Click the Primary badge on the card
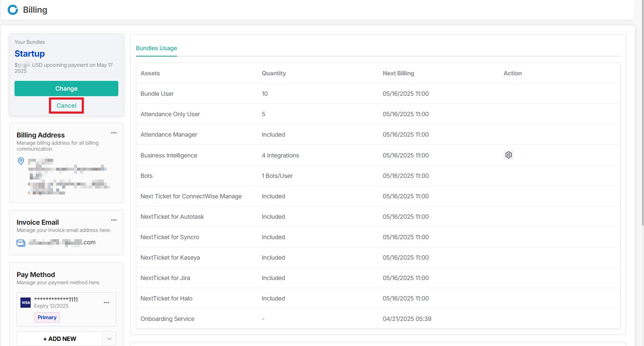Image resolution: width=644 pixels, height=346 pixels. (x=47, y=317)
